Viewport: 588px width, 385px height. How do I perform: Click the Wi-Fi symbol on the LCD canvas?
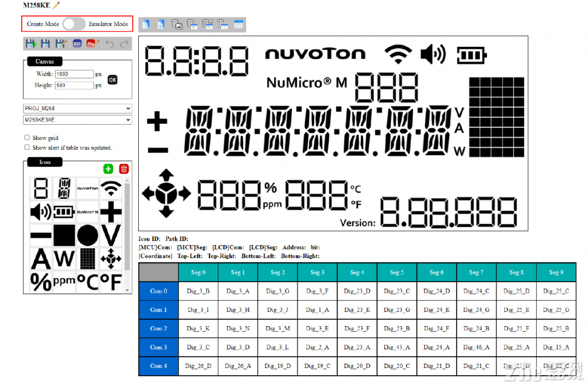(x=398, y=54)
